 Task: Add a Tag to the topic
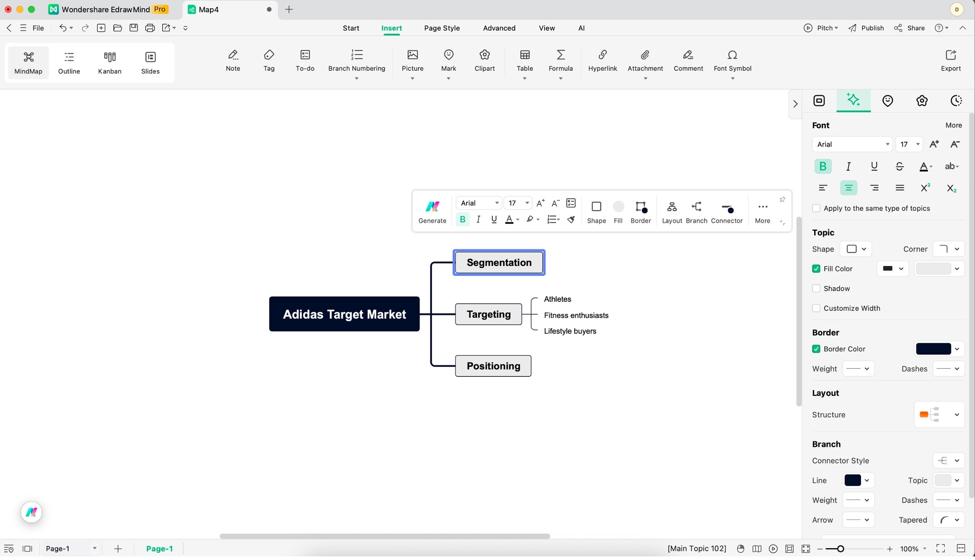[269, 60]
